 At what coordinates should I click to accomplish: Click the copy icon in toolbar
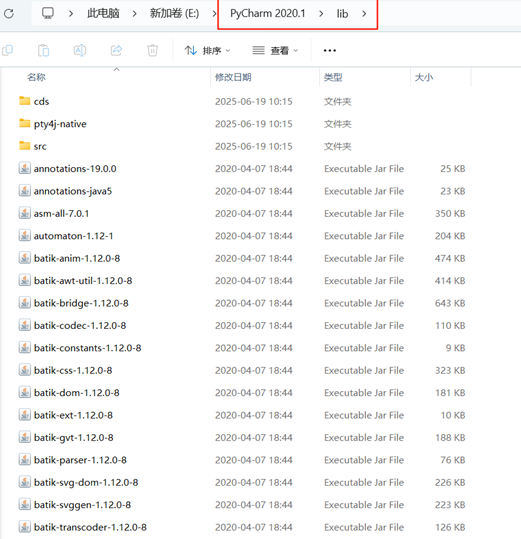(8, 51)
